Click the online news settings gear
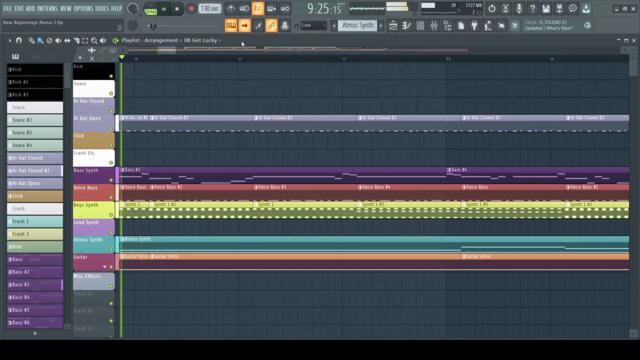 click(x=587, y=25)
